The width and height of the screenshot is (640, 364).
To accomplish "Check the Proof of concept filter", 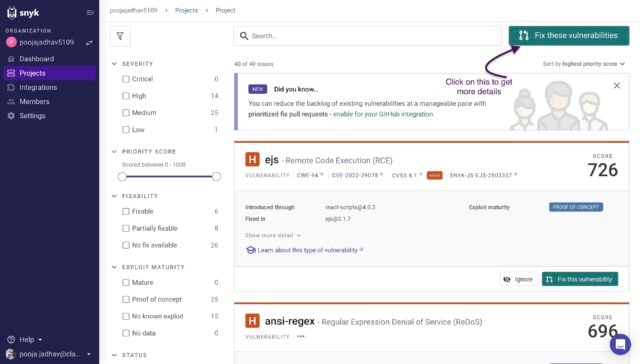I will click(126, 299).
